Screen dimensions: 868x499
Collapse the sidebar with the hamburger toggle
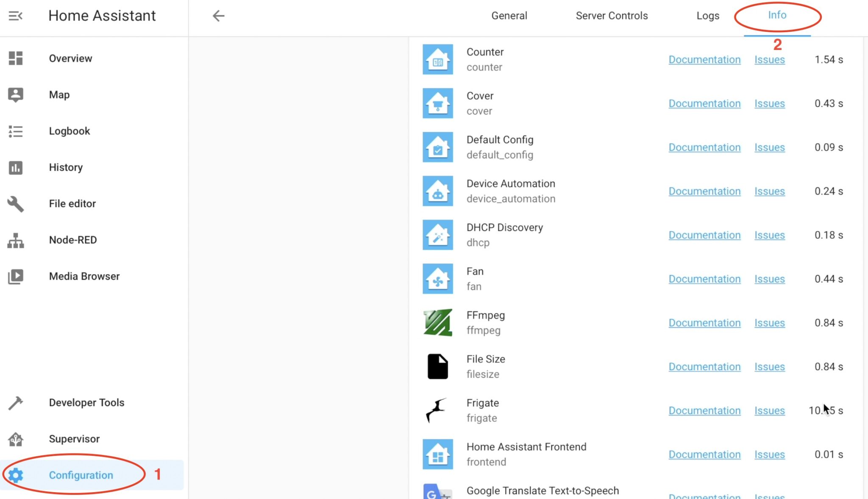pyautogui.click(x=16, y=16)
